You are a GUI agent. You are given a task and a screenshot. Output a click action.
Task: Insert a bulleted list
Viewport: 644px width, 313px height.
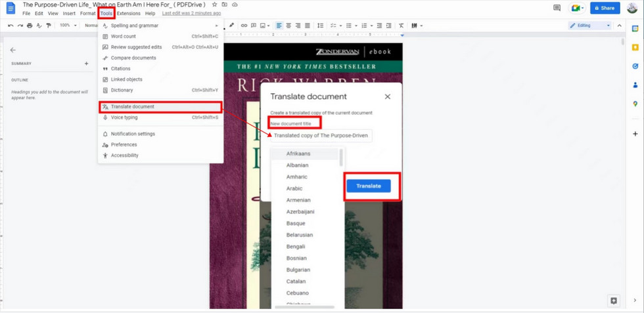click(x=349, y=26)
